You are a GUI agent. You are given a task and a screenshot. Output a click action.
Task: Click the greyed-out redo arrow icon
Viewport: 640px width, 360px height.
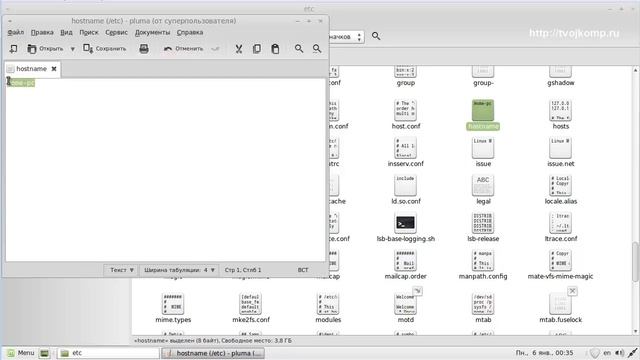point(215,49)
